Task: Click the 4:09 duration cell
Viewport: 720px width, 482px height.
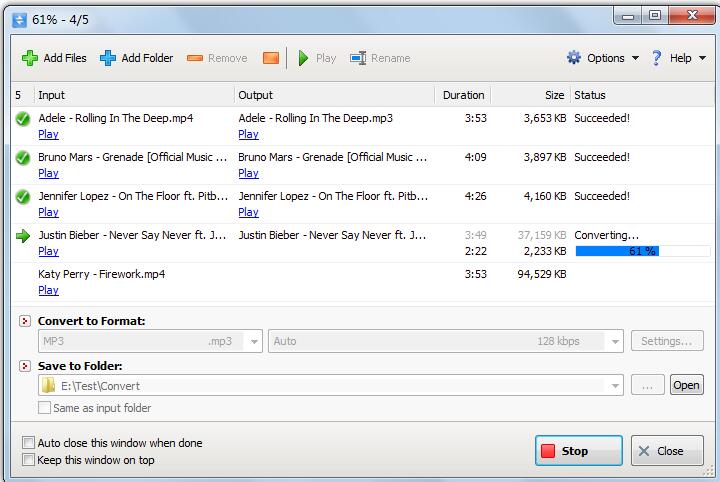Action: click(475, 157)
